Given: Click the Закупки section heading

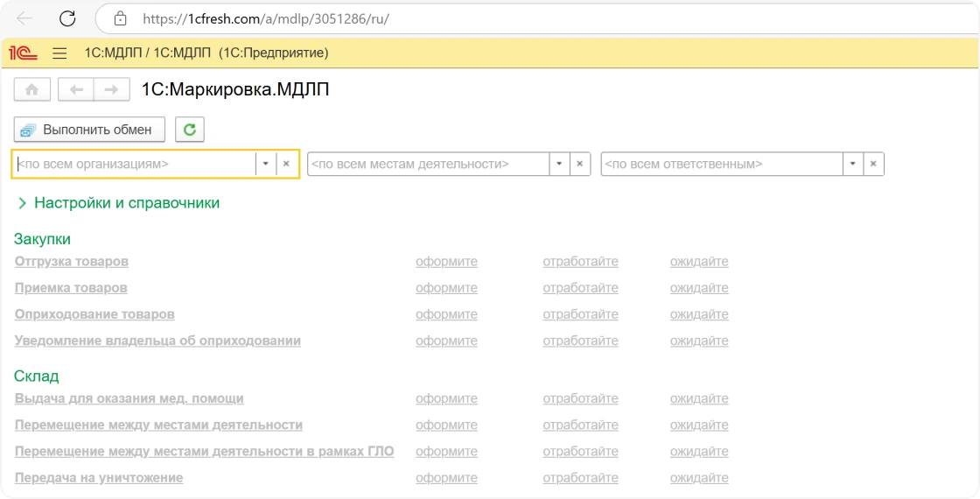Looking at the screenshot, I should pyautogui.click(x=43, y=239).
